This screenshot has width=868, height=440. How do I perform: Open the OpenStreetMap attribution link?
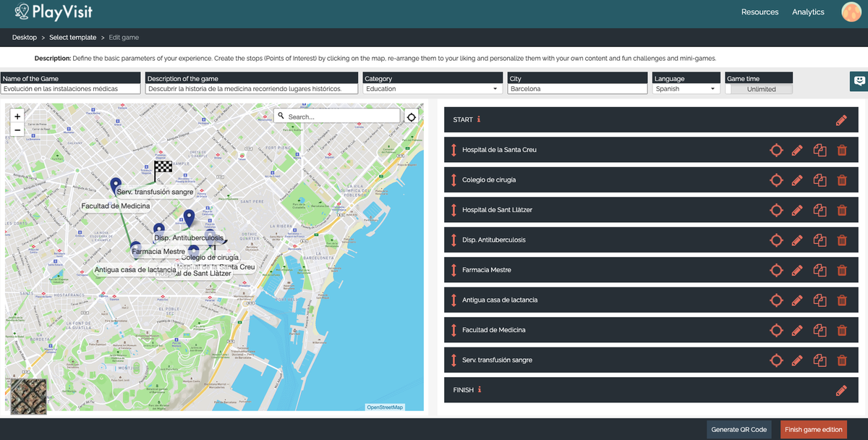pos(385,407)
